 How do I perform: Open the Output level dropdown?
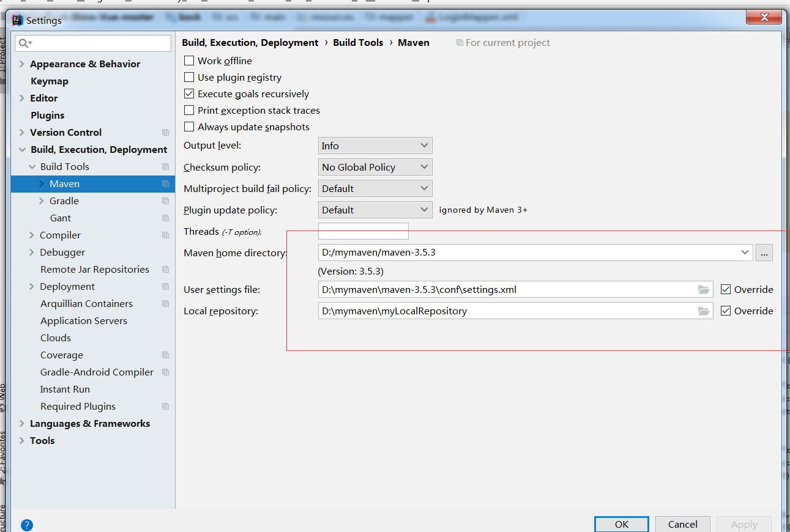[x=375, y=146]
